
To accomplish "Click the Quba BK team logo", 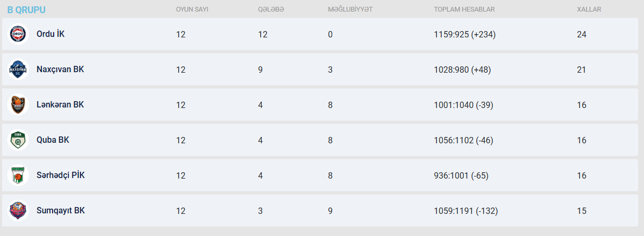I will [x=18, y=140].
